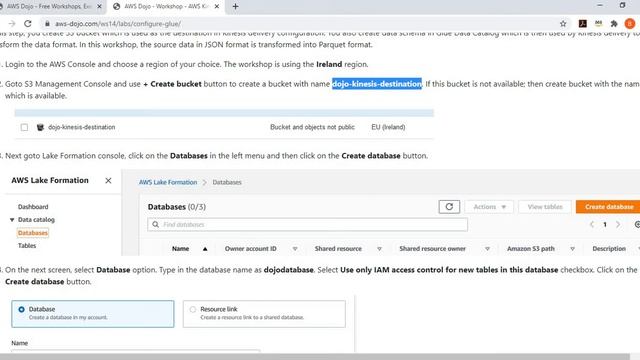Close the AWS Dojo Free Workshops tab
This screenshot has height=360, width=640.
(99, 7)
